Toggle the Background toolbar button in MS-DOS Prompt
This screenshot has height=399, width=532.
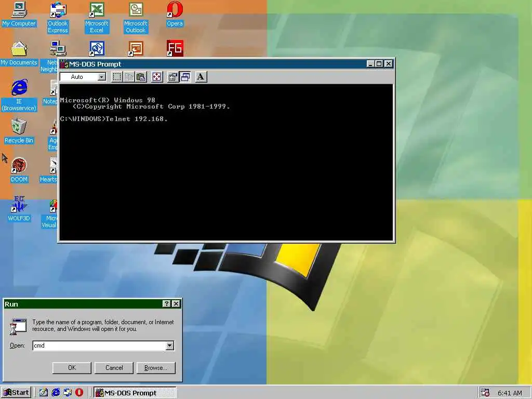tap(185, 77)
